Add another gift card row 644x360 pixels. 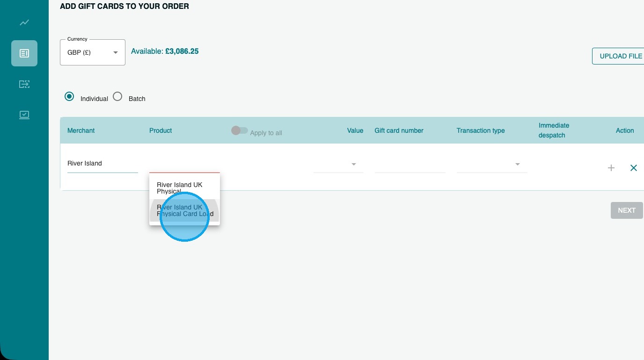coord(611,168)
